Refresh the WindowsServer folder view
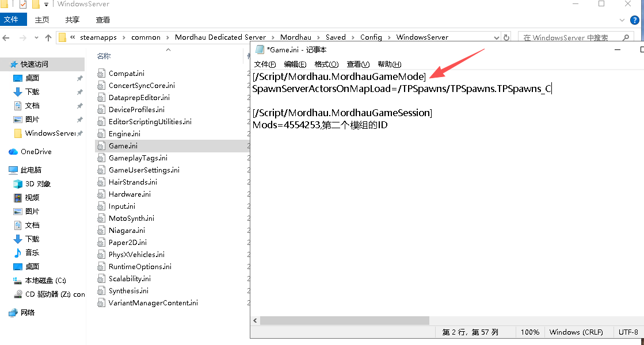This screenshot has height=345, width=644. (x=506, y=37)
